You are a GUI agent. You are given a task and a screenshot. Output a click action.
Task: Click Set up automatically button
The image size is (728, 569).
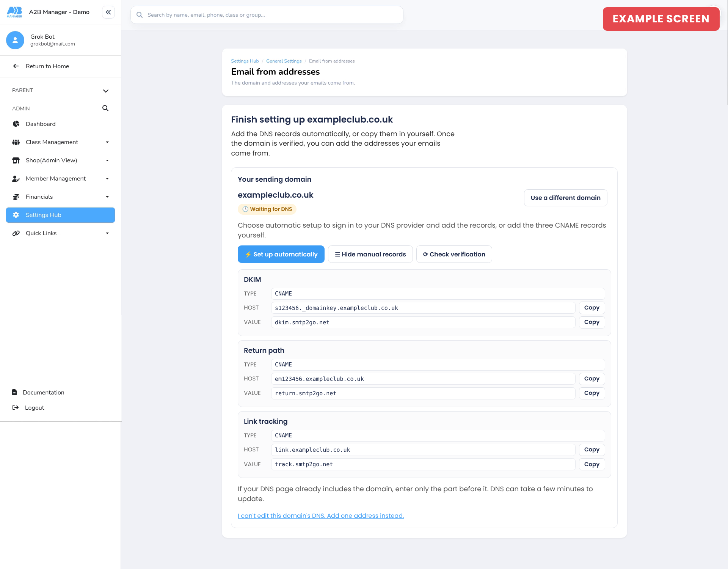[x=281, y=254]
